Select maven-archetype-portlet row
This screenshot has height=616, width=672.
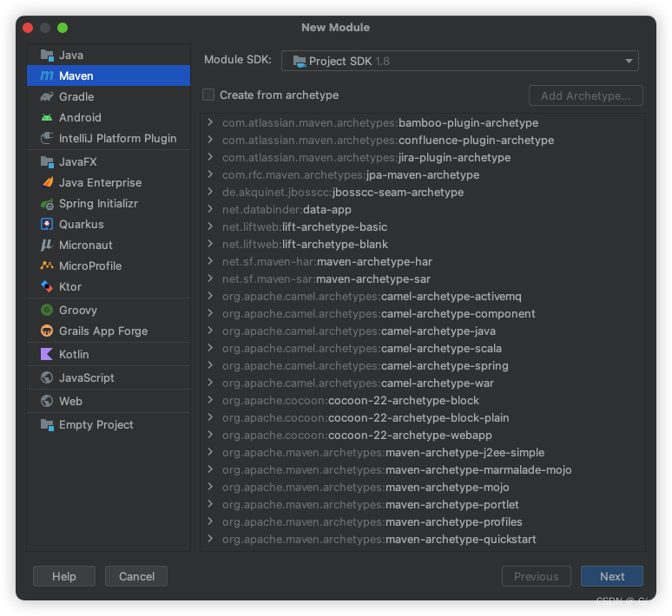[x=423, y=504]
